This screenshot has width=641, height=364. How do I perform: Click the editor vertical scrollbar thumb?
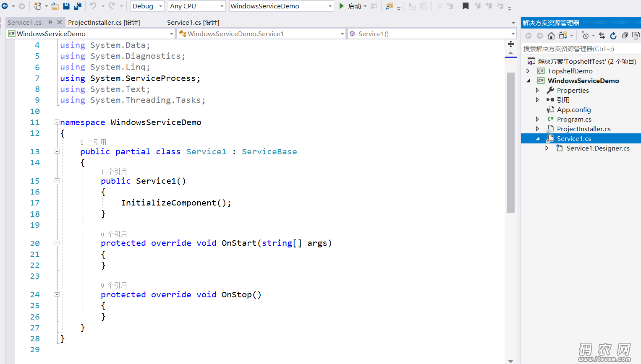click(510, 143)
